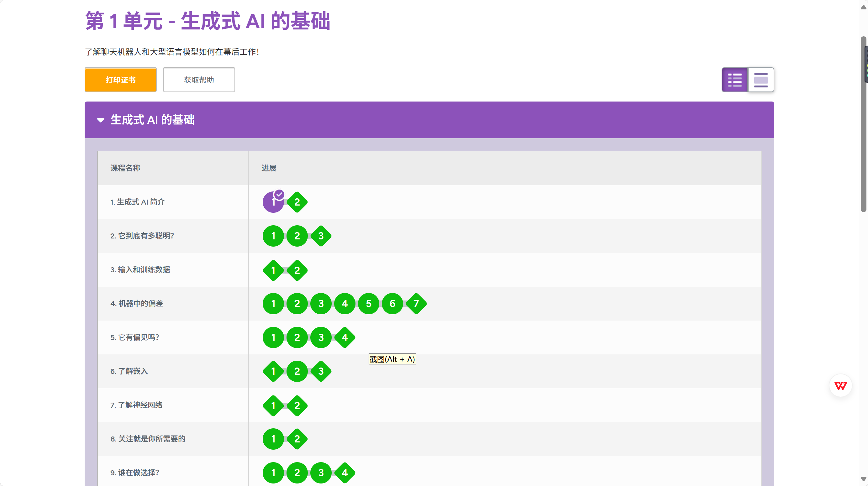Click the 课程名称 column header
Screen dimensions: 868x486
125,168
